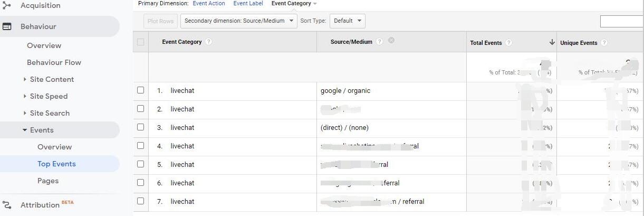Image resolution: width=644 pixels, height=216 pixels.
Task: Click the Acquisition icon in sidebar
Action: click(7, 5)
